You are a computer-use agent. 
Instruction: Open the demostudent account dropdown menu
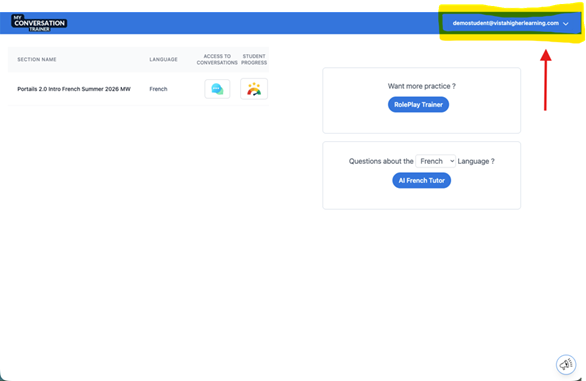point(510,23)
